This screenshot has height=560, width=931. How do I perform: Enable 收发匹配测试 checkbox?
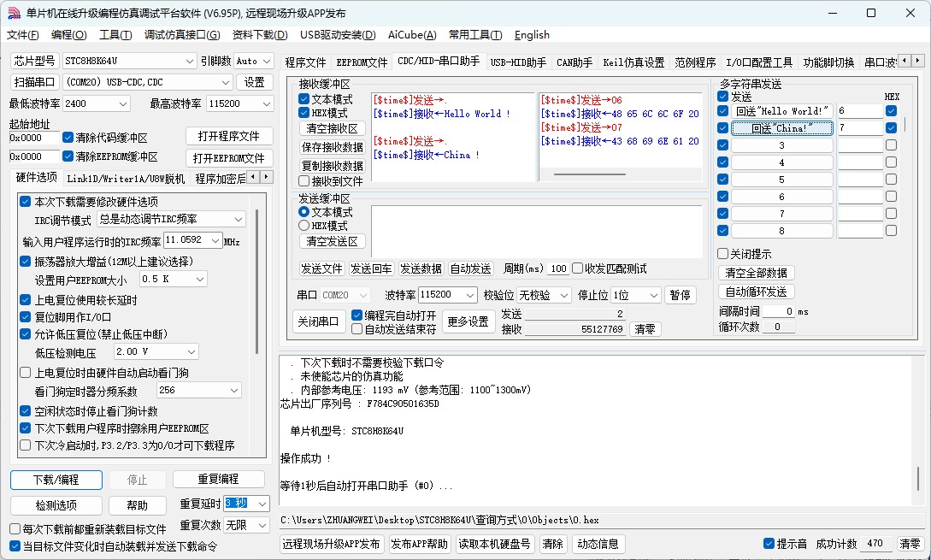[x=578, y=268]
